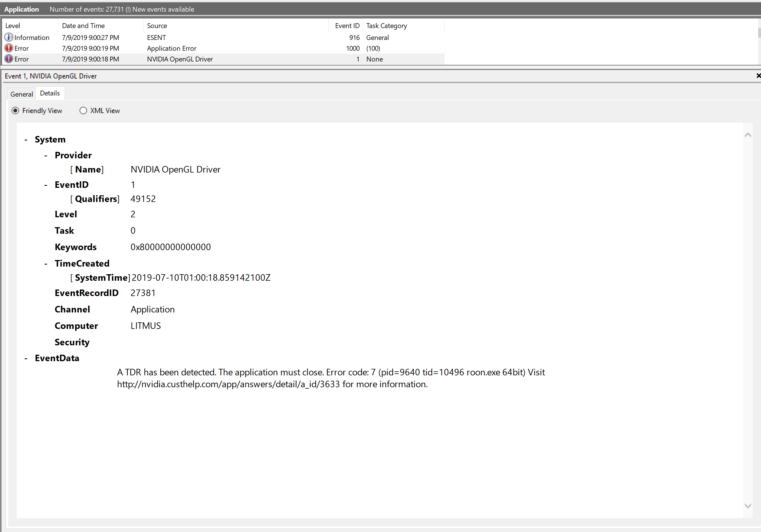
Task: Select the Application Error source cell
Action: coord(172,48)
